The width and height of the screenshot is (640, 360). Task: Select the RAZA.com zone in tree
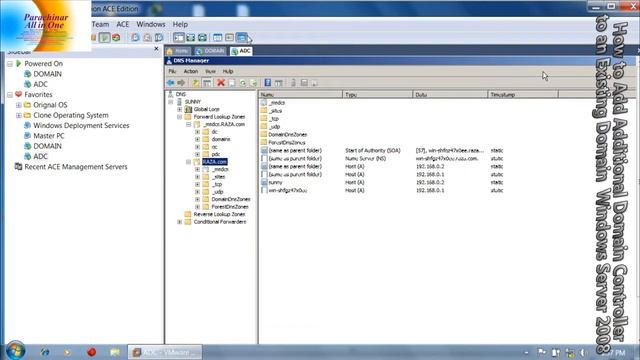click(215, 162)
